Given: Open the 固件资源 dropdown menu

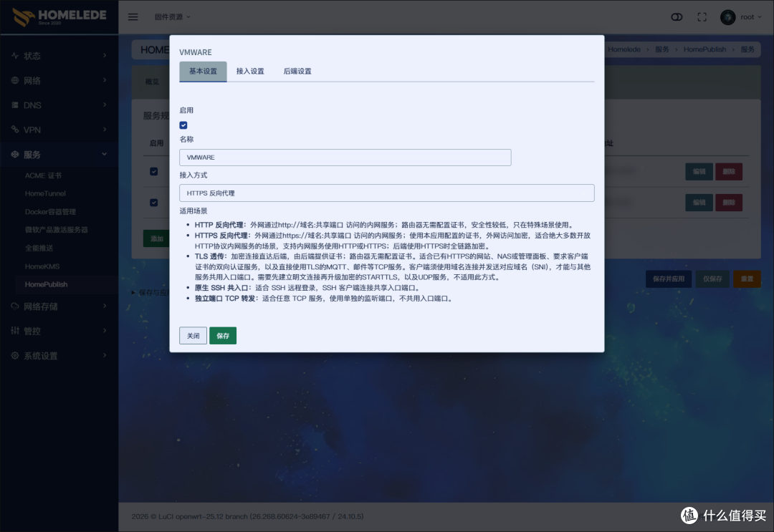Looking at the screenshot, I should click(x=172, y=16).
